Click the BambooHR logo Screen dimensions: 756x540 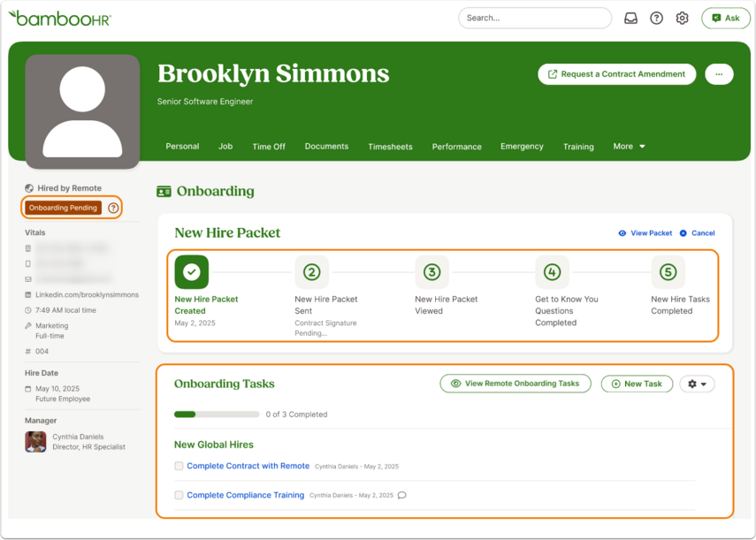(60, 19)
